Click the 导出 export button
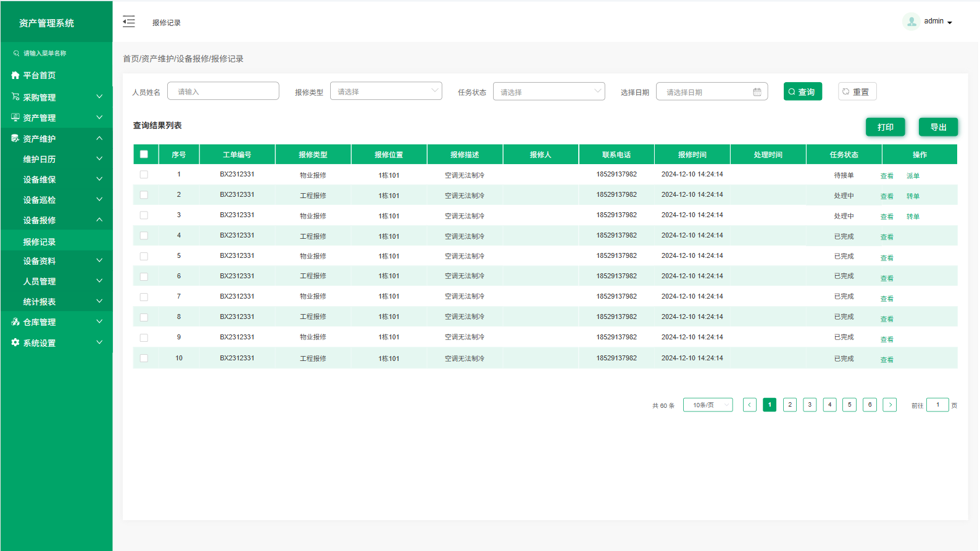980x551 pixels. [937, 127]
